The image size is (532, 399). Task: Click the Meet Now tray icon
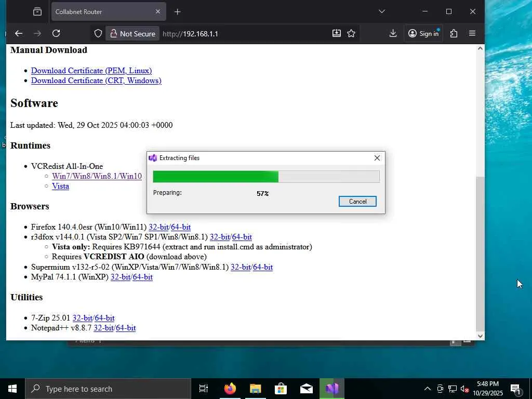[x=440, y=389]
